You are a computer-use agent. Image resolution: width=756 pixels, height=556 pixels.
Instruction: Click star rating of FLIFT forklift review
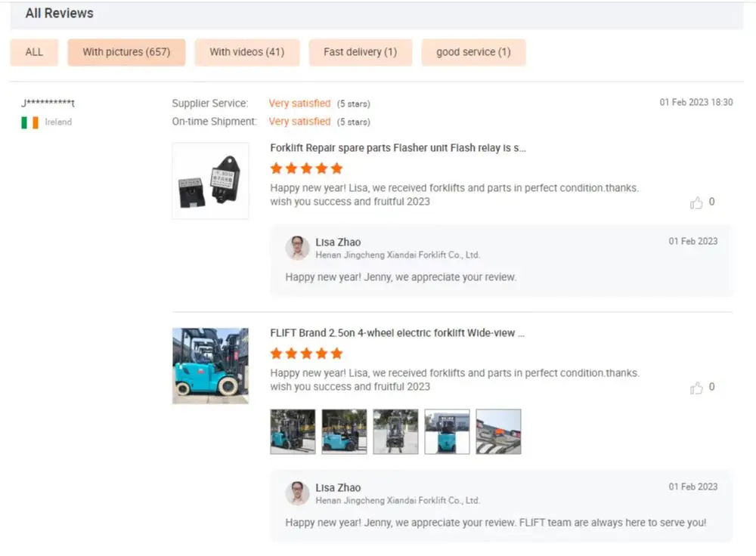click(x=306, y=354)
